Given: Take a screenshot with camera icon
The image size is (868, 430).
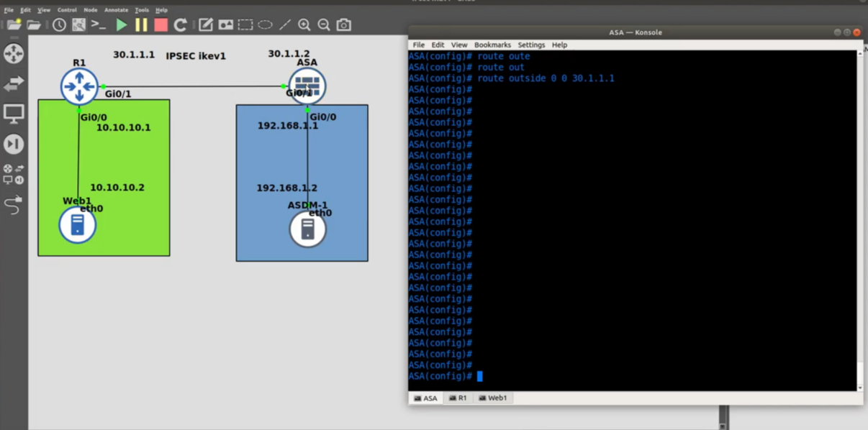Looking at the screenshot, I should (344, 25).
